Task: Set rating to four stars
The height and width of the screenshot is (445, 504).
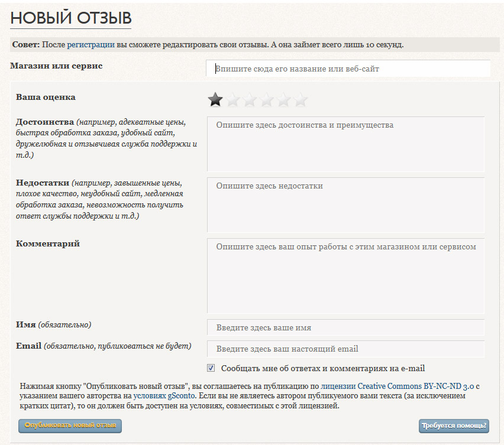Action: pyautogui.click(x=267, y=100)
